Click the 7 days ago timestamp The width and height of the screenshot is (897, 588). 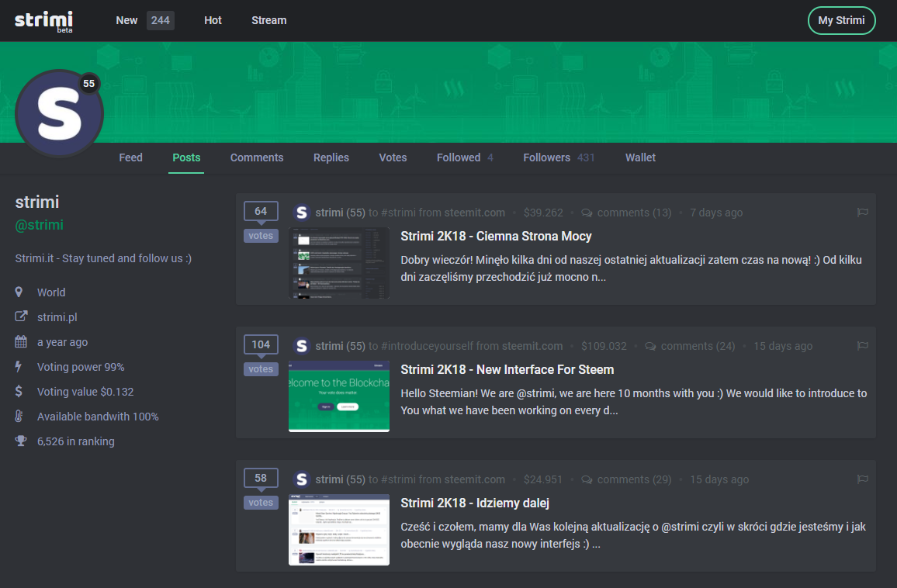pyautogui.click(x=716, y=213)
